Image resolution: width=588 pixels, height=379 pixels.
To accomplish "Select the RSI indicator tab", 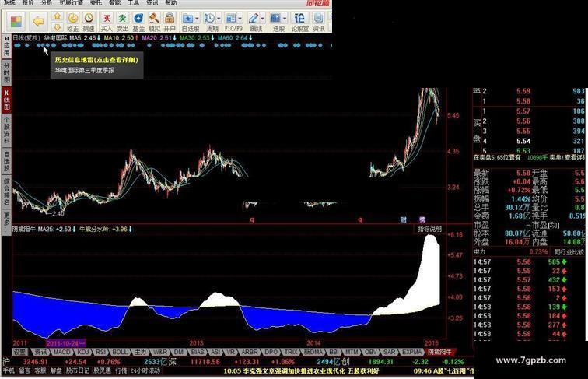I will pos(100,352).
